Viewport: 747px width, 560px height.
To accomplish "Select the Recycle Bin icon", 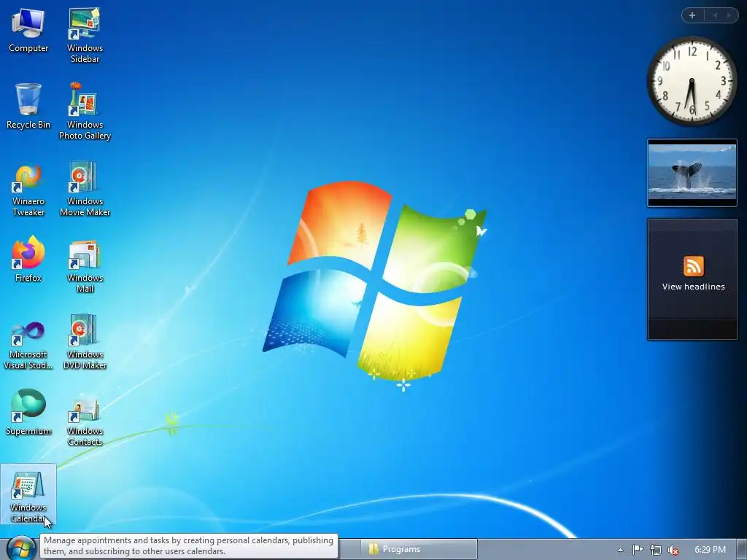I will (x=28, y=106).
